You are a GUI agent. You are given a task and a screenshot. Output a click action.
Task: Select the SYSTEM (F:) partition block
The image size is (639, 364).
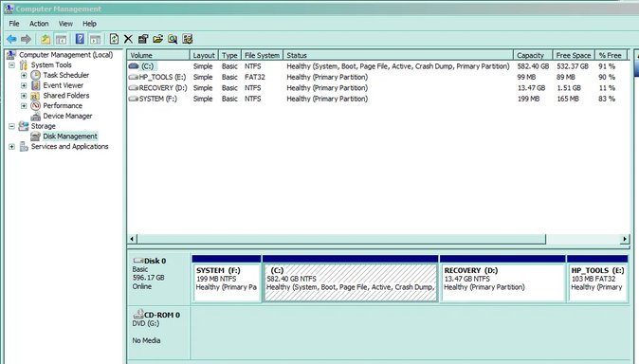(227, 279)
